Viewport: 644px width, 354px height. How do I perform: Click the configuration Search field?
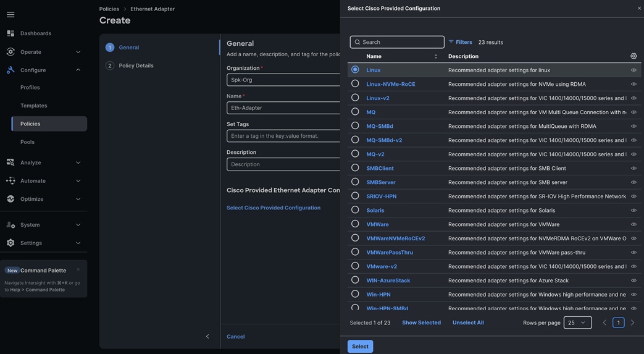click(x=397, y=42)
